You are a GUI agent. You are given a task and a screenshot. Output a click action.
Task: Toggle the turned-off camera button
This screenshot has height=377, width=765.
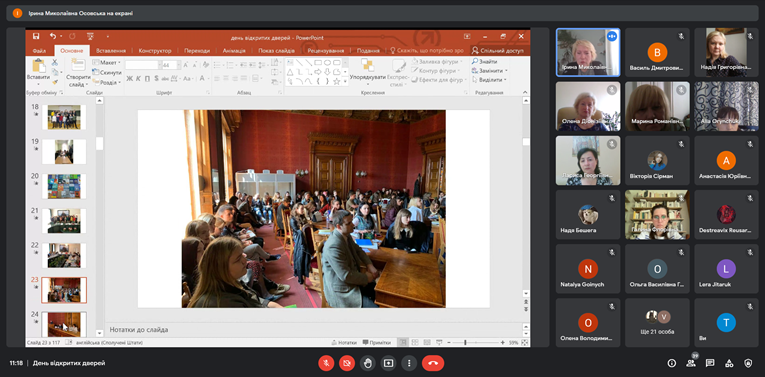coord(347,363)
